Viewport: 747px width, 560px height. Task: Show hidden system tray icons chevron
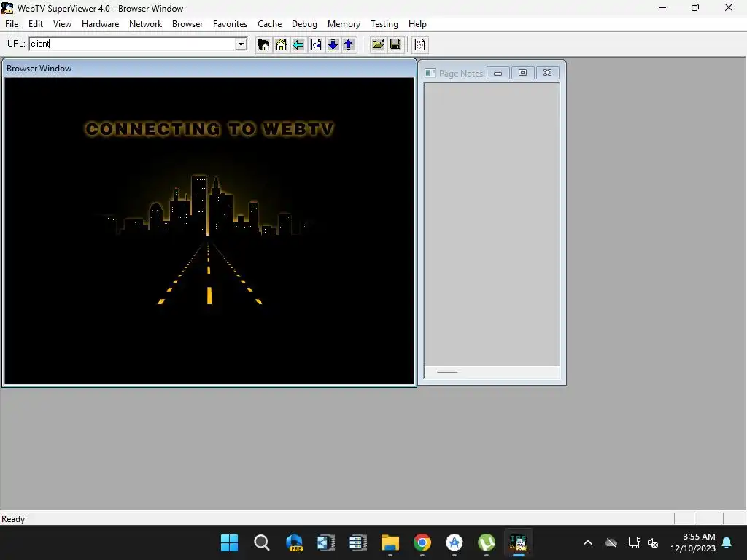click(588, 542)
